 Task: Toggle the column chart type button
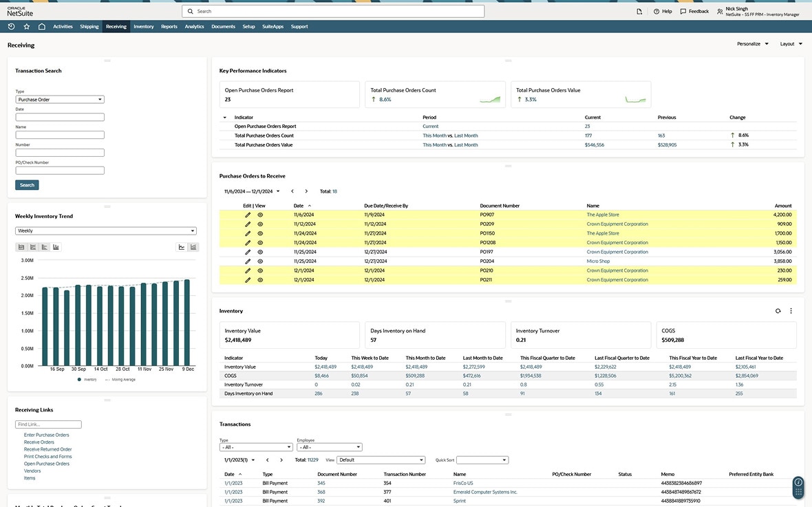pos(56,247)
